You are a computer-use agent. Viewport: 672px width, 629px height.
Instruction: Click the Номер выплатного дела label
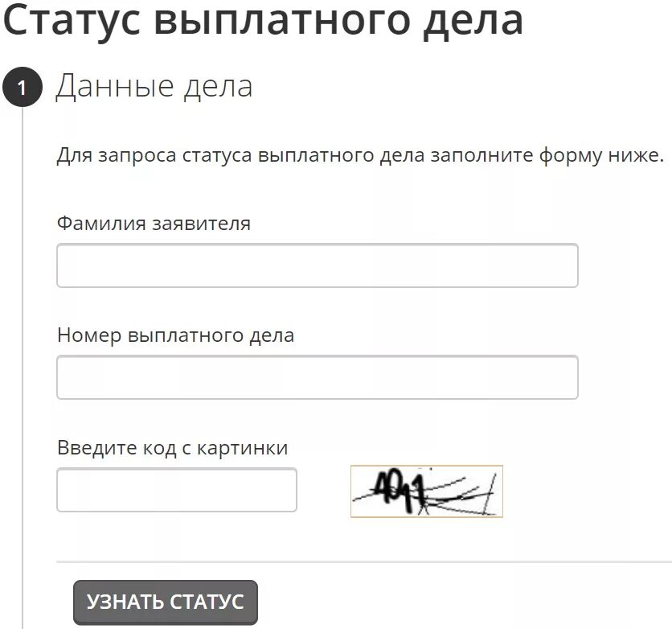(176, 335)
